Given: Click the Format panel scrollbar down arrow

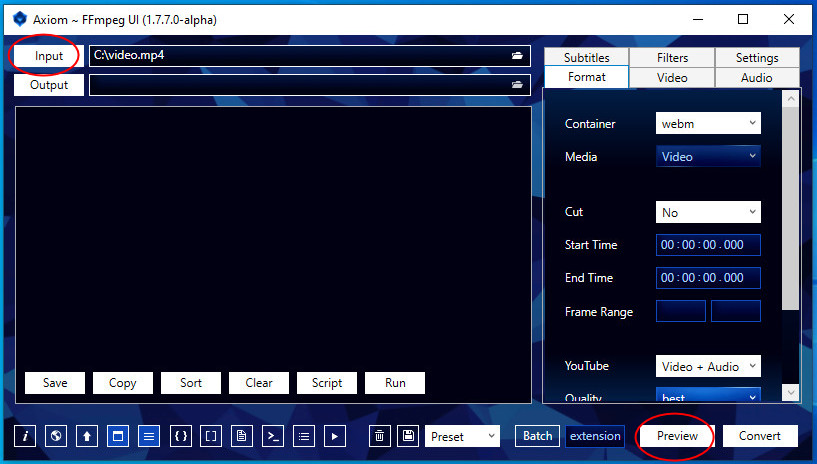Looking at the screenshot, I should pos(791,393).
